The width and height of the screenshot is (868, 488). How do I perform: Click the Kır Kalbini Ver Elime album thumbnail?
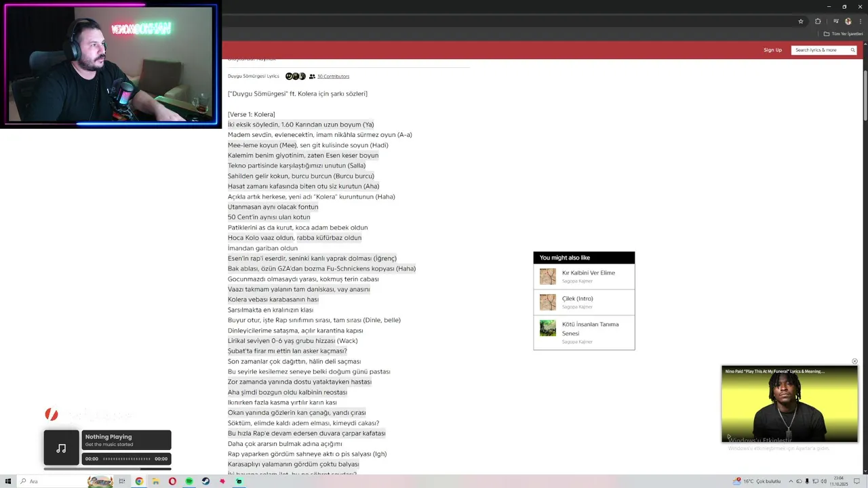tap(548, 277)
